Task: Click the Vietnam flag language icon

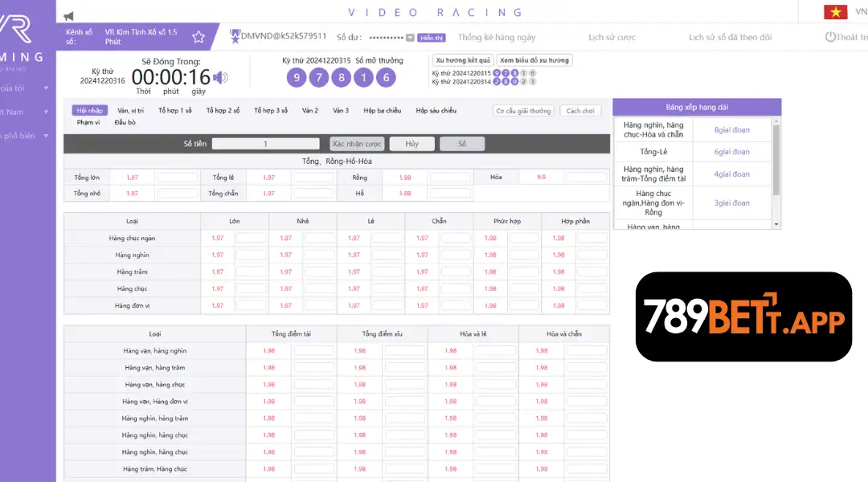Action: point(835,11)
